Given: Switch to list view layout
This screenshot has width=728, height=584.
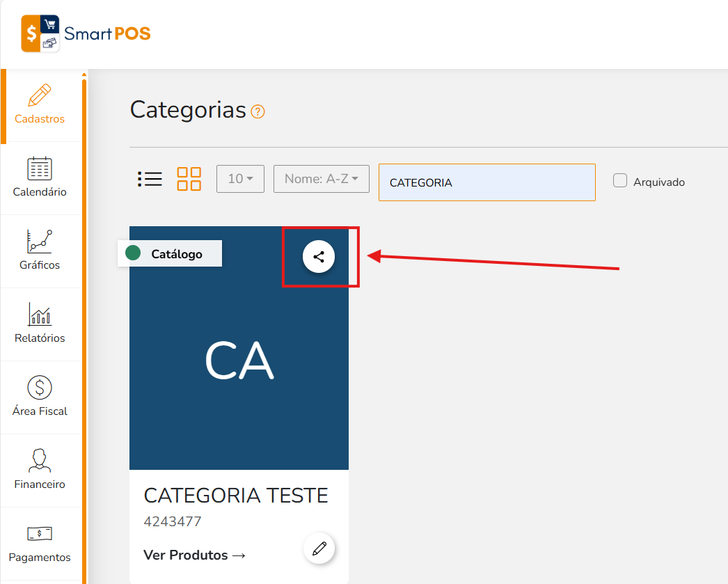Looking at the screenshot, I should point(150,179).
